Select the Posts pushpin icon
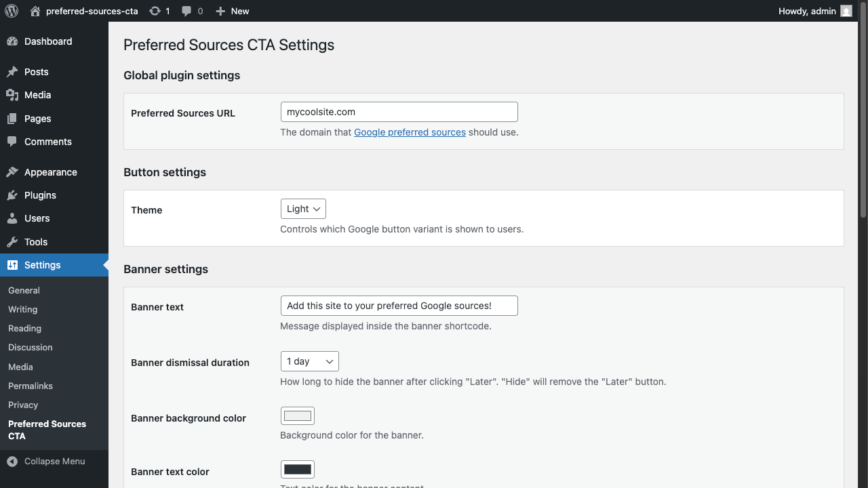 pyautogui.click(x=14, y=71)
